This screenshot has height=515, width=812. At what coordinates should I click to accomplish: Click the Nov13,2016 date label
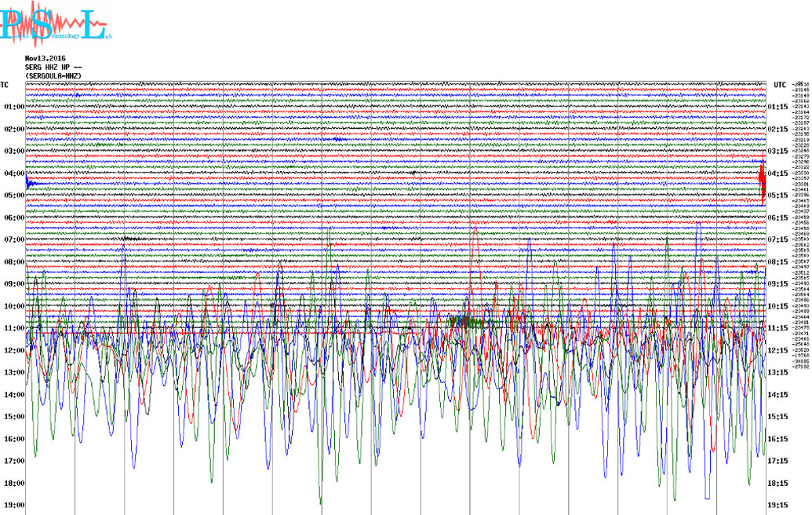coord(45,59)
